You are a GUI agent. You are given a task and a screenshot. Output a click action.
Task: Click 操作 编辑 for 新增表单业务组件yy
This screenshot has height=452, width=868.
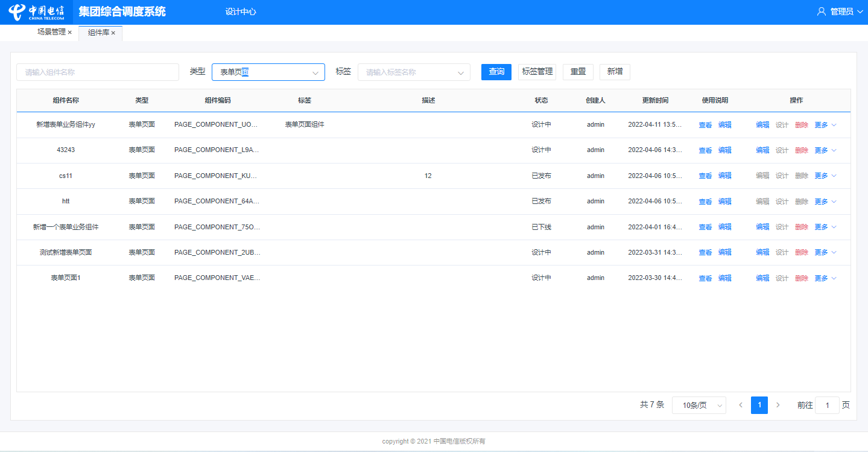[x=762, y=125]
